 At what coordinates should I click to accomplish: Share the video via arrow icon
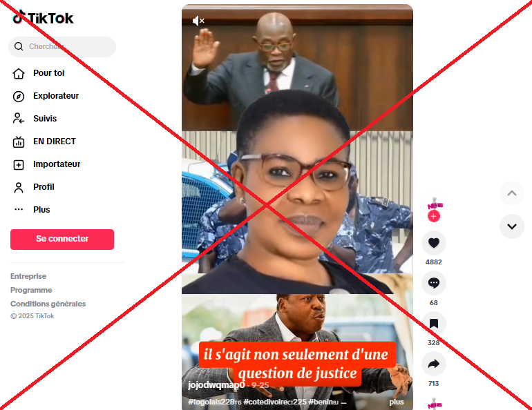434,364
